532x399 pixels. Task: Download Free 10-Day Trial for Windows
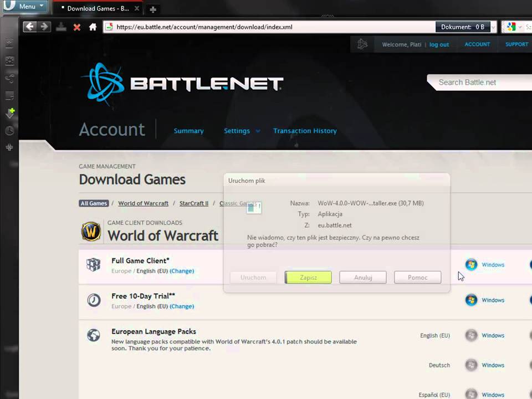click(x=484, y=300)
